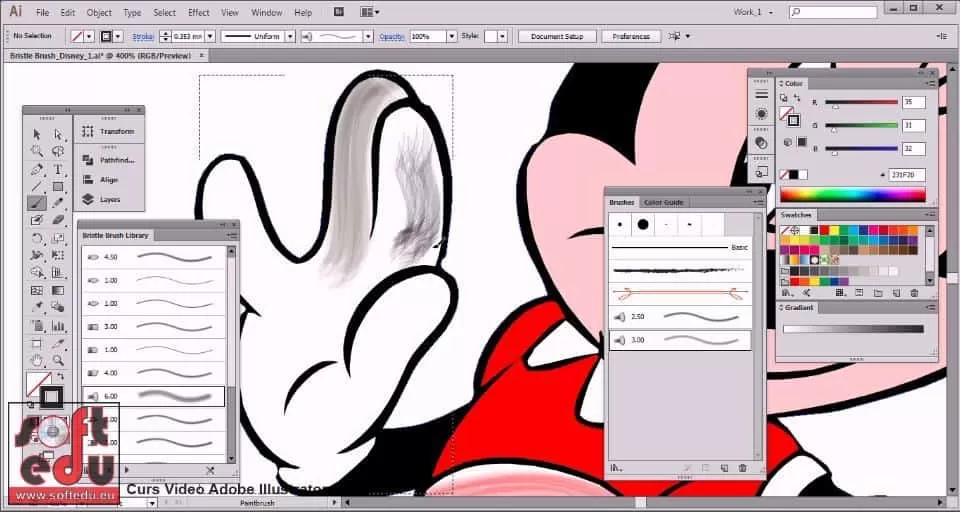Select the Pencil tool
This screenshot has height=512, width=960.
point(58,203)
